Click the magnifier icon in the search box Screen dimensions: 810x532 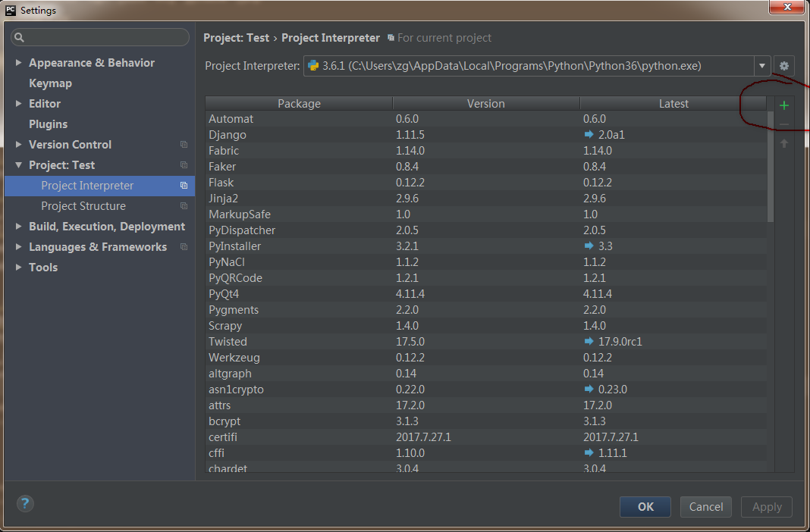click(20, 37)
